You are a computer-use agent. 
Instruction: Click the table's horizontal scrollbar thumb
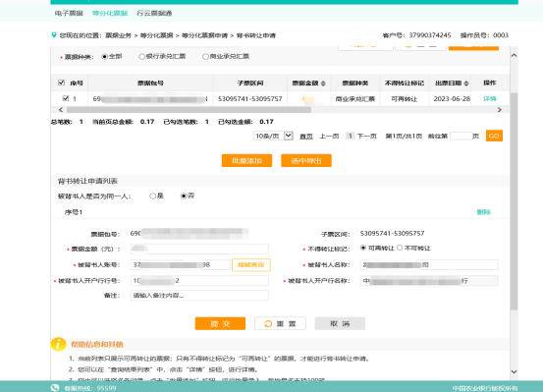click(x=189, y=110)
